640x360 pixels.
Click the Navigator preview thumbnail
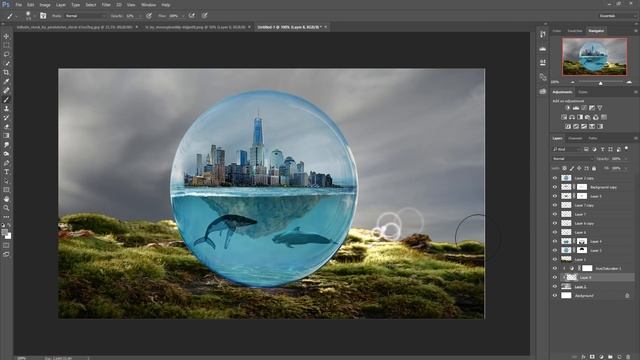click(594, 57)
